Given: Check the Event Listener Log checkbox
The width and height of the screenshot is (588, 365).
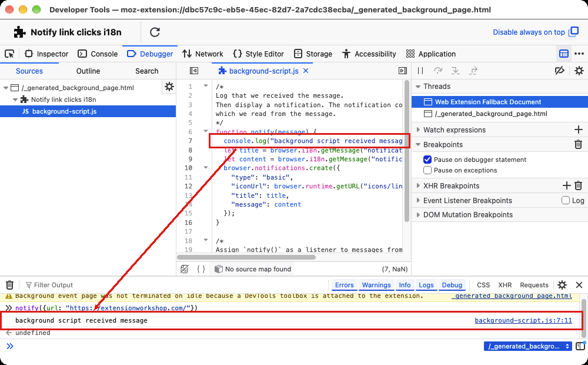Looking at the screenshot, I should click(566, 200).
